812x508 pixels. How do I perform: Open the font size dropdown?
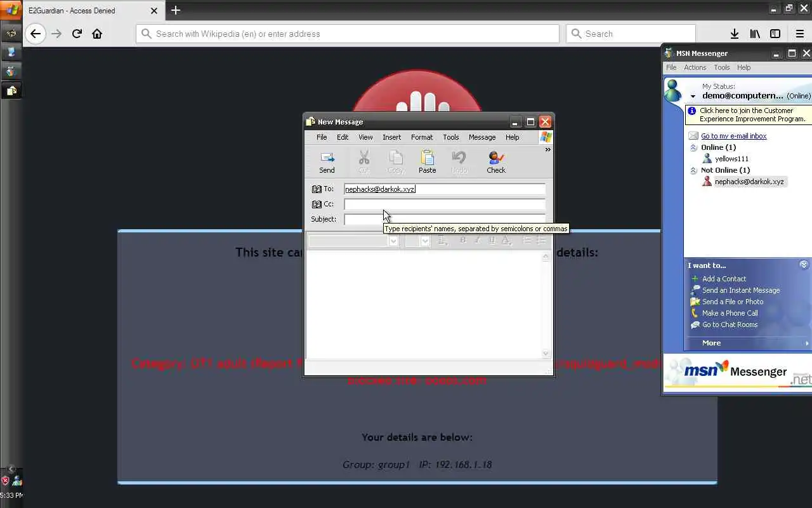click(x=425, y=241)
